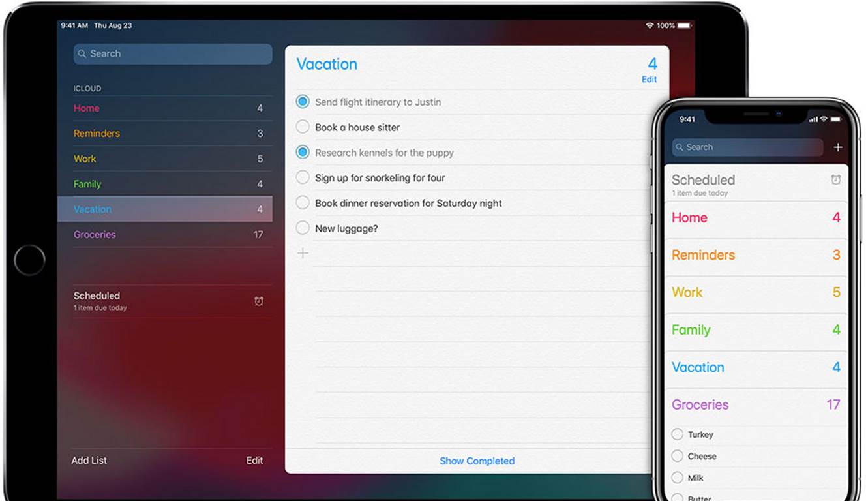868x501 pixels.
Task: Tap the battery icon in iPad status bar
Action: 684,25
